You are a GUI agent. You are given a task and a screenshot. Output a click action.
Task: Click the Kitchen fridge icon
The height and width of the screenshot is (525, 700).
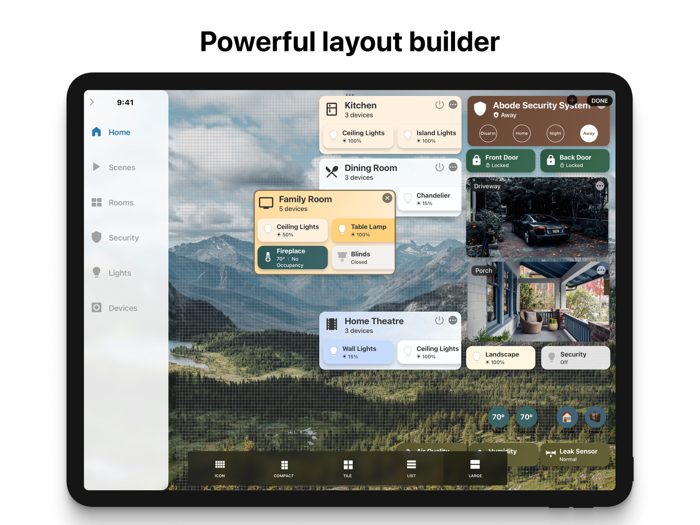point(332,109)
